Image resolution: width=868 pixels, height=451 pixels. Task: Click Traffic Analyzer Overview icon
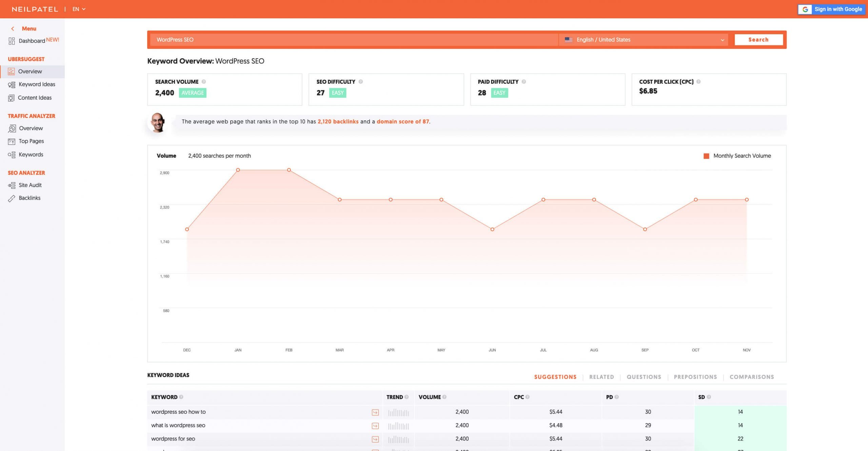[x=12, y=129]
